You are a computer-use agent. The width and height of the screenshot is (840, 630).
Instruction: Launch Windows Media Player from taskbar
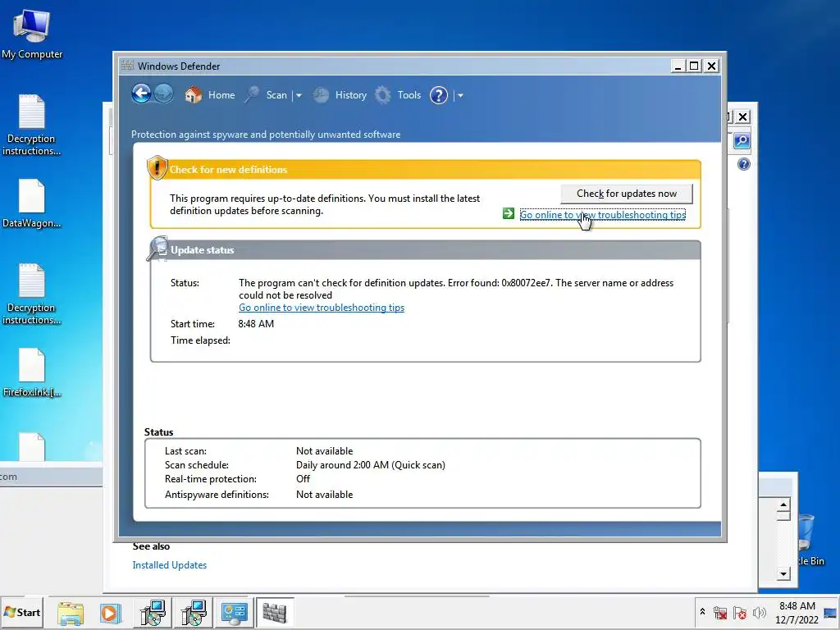pyautogui.click(x=111, y=613)
